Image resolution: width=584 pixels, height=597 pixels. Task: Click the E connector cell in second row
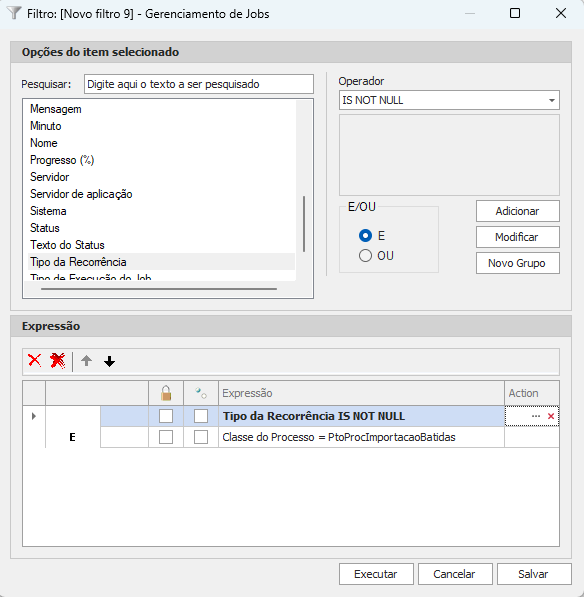click(73, 437)
